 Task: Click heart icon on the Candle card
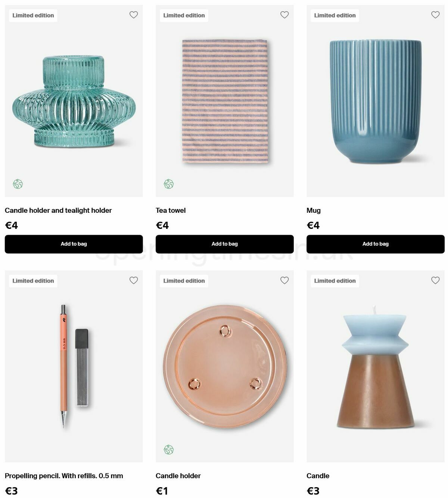435,280
